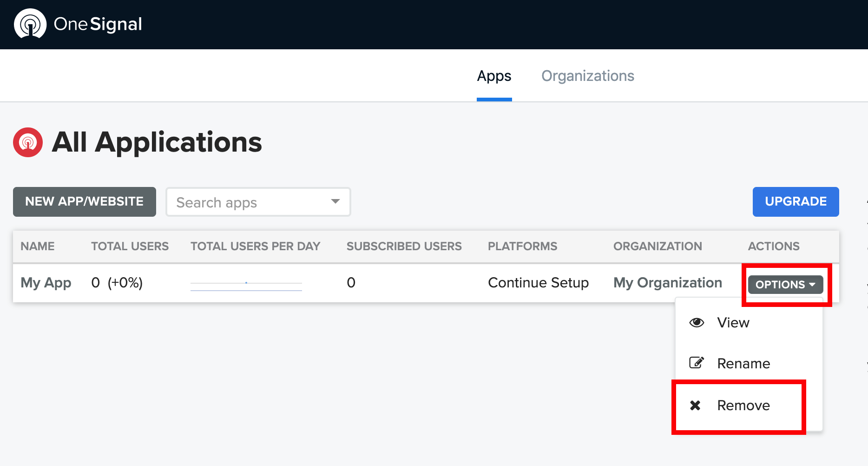Focus the Search apps input field
Image resolution: width=868 pixels, height=466 pixels.
click(258, 202)
